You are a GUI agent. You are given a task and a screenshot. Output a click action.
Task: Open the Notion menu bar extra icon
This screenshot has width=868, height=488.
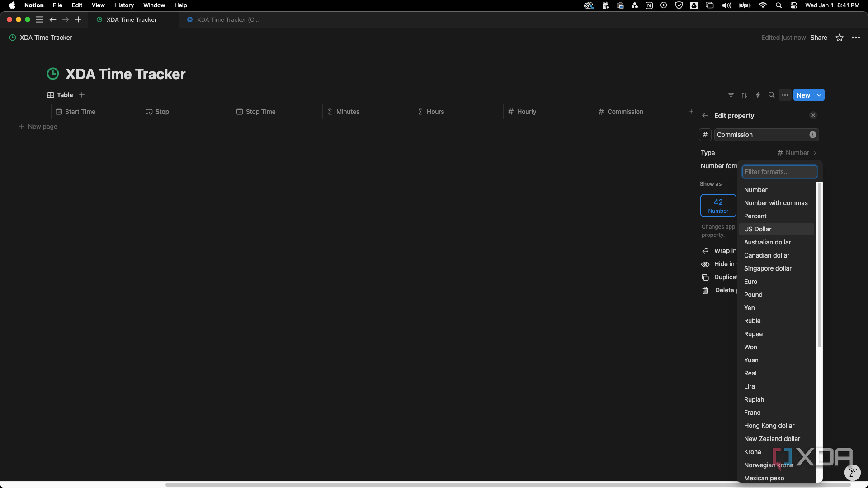pyautogui.click(x=649, y=5)
